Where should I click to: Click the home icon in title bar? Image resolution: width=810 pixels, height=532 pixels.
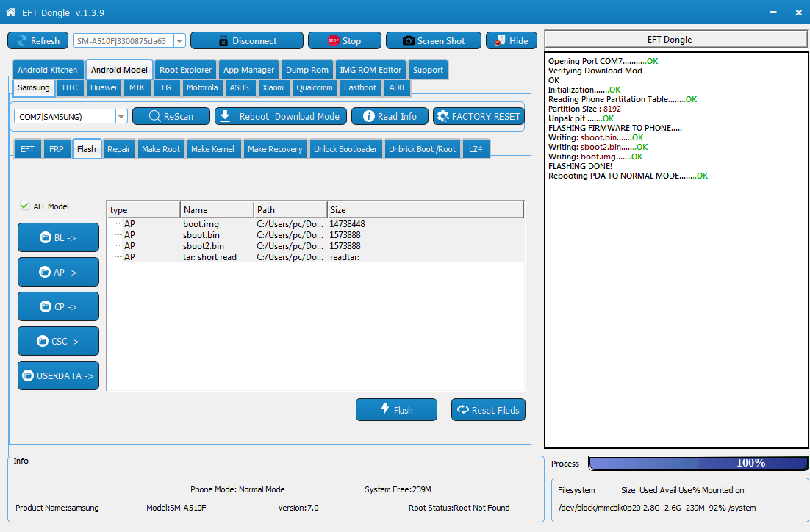pyautogui.click(x=10, y=12)
